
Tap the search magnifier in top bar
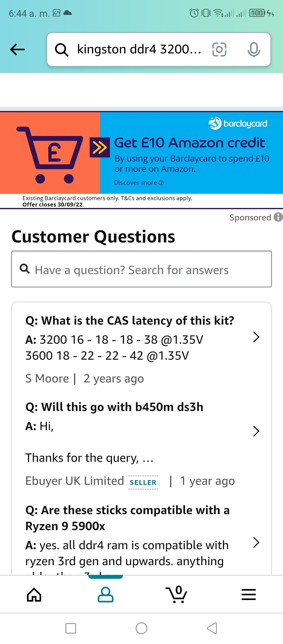(62, 50)
